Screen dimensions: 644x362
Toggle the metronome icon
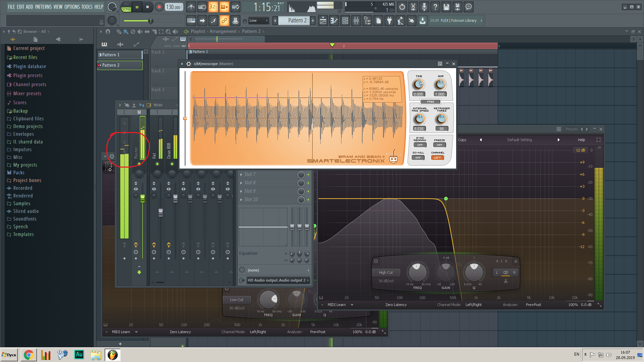[191, 7]
